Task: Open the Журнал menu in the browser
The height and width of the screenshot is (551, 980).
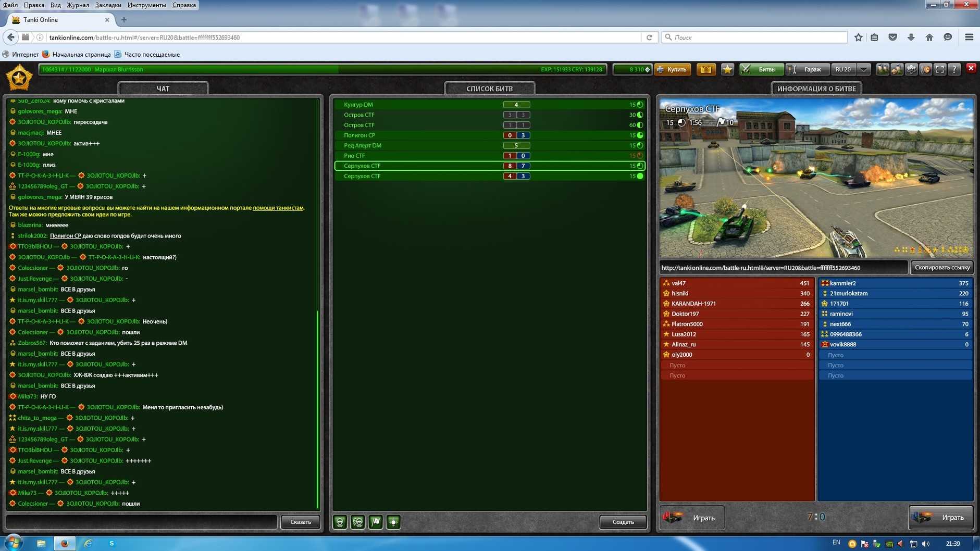Action: click(x=78, y=5)
